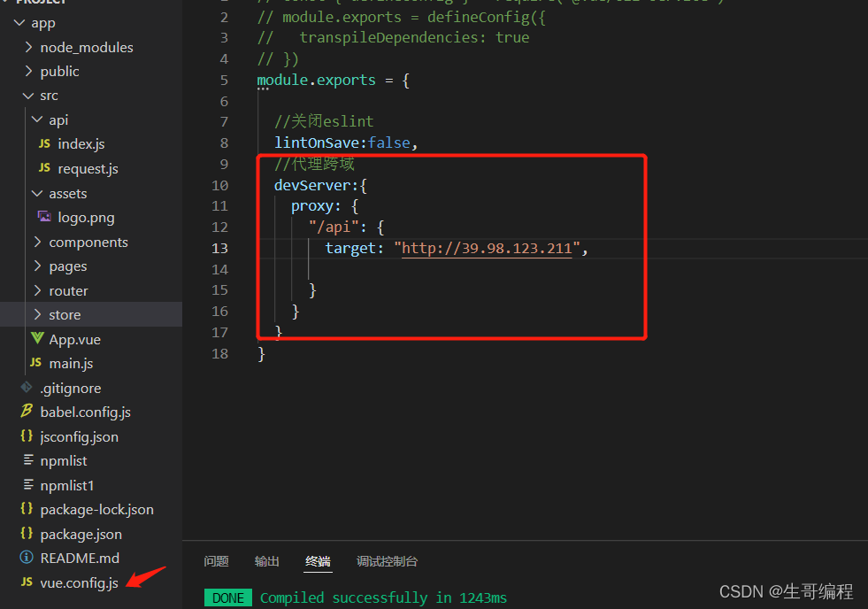The image size is (868, 609).
Task: Follow the http://39.98.123.211 link
Action: 487,248
